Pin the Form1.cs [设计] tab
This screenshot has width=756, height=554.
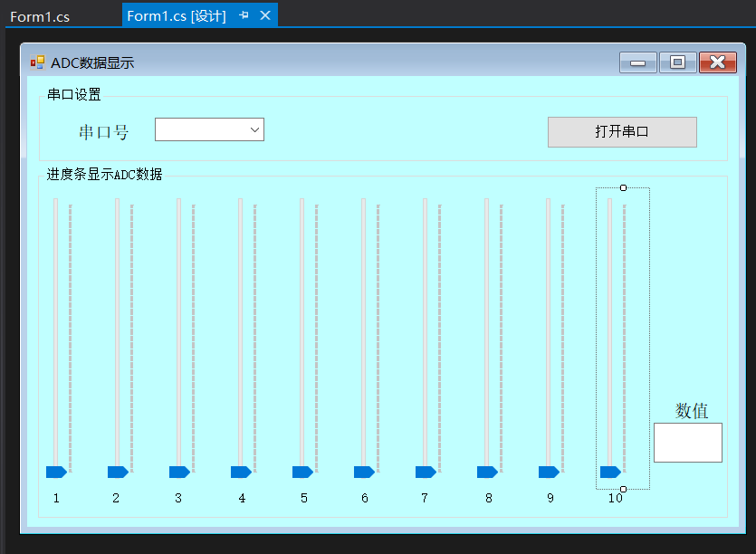[244, 15]
